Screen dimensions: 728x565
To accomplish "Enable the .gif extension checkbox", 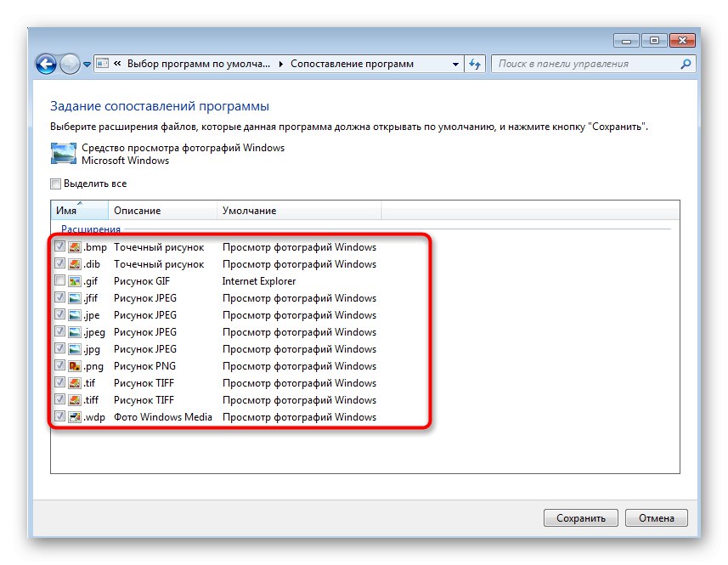I will pos(59,280).
